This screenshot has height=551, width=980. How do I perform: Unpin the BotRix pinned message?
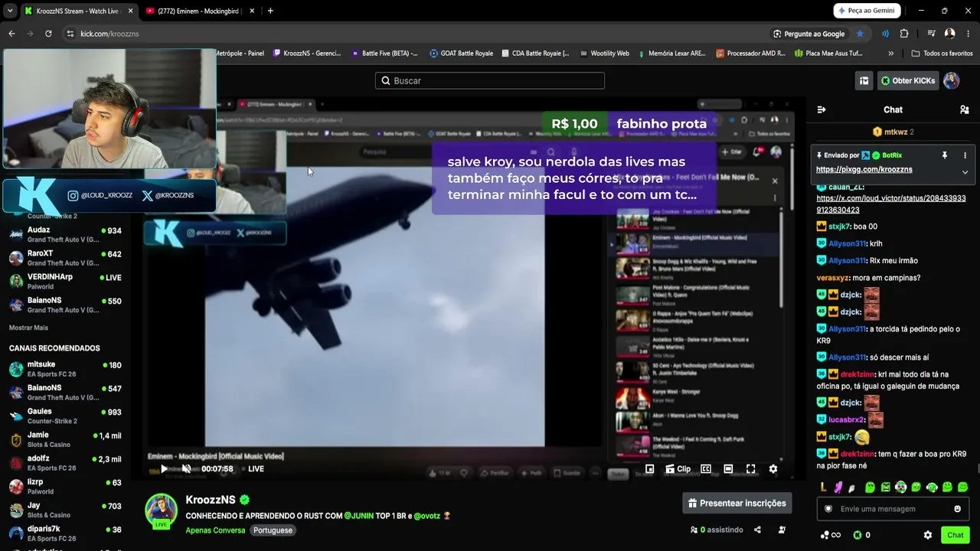945,155
